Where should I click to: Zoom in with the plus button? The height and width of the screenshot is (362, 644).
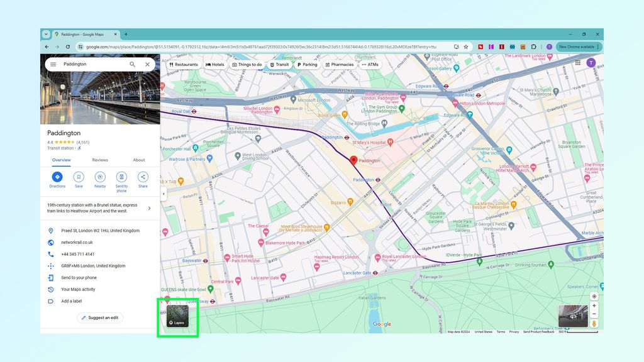point(594,305)
